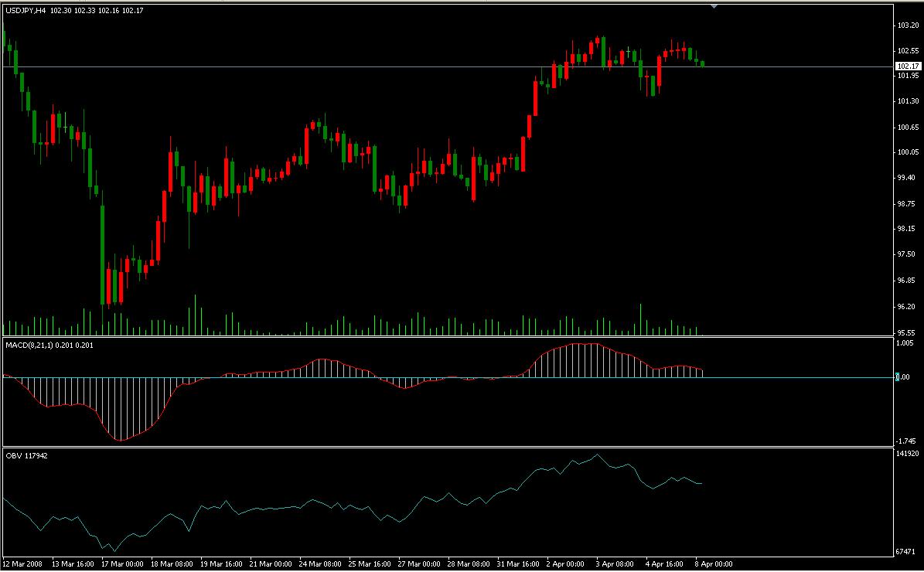The width and height of the screenshot is (924, 572).
Task: Click the 101.95 price axis label
Action: coord(908,76)
